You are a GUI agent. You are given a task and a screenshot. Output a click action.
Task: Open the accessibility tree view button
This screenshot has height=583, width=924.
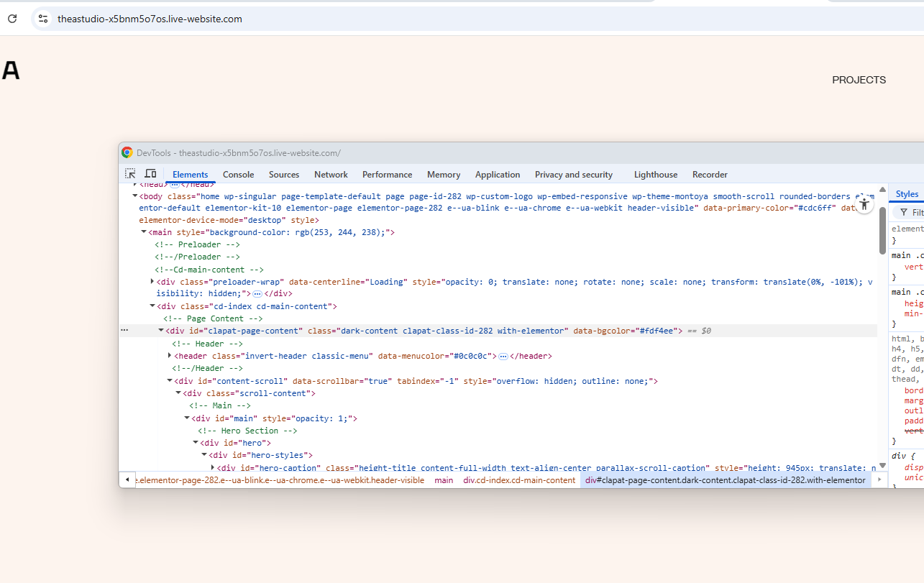(864, 203)
